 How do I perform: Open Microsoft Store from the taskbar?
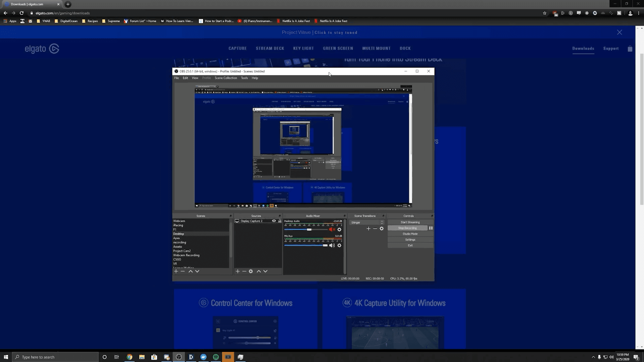point(154,357)
